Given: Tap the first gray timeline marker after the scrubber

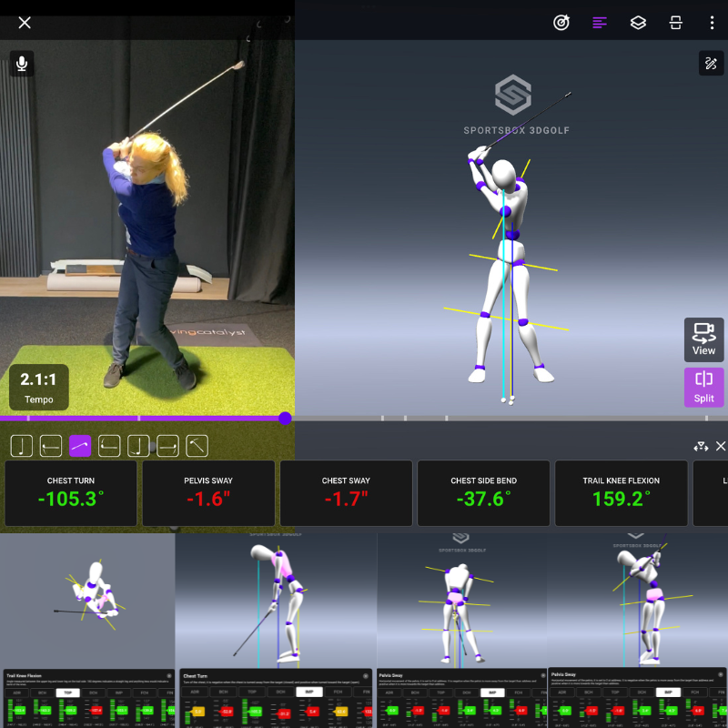Looking at the screenshot, I should click(382, 419).
